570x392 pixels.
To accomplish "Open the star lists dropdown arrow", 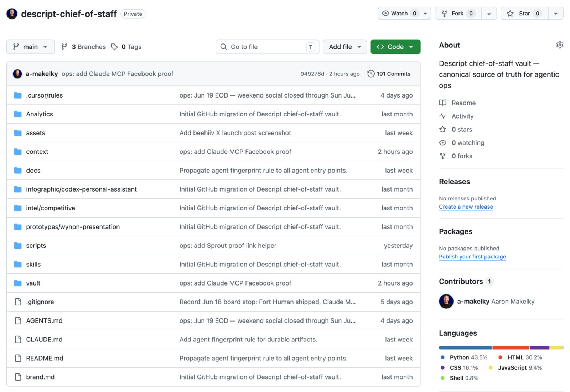I will (x=556, y=14).
